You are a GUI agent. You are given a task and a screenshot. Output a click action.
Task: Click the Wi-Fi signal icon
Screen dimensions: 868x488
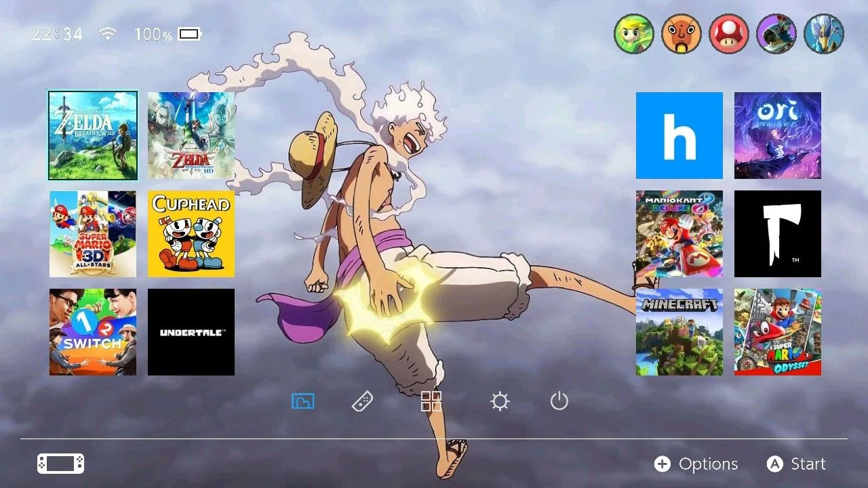[107, 33]
